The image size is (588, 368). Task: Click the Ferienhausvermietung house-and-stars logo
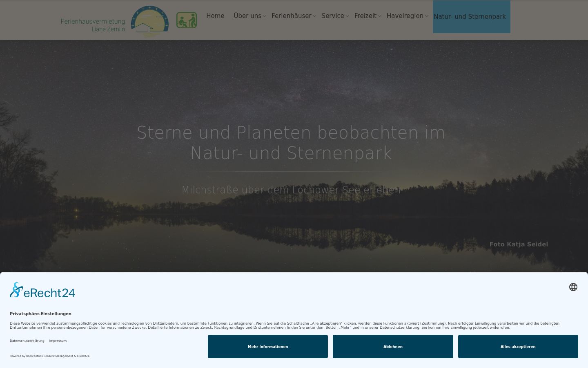(150, 21)
